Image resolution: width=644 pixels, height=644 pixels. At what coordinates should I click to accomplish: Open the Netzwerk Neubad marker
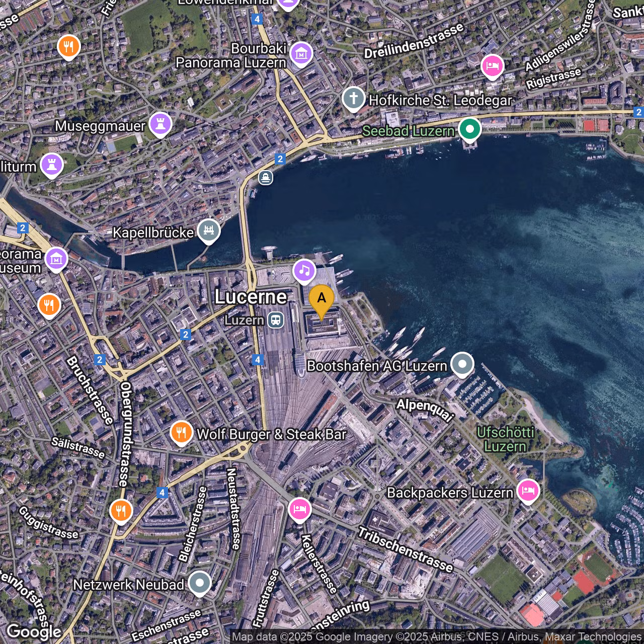click(200, 583)
